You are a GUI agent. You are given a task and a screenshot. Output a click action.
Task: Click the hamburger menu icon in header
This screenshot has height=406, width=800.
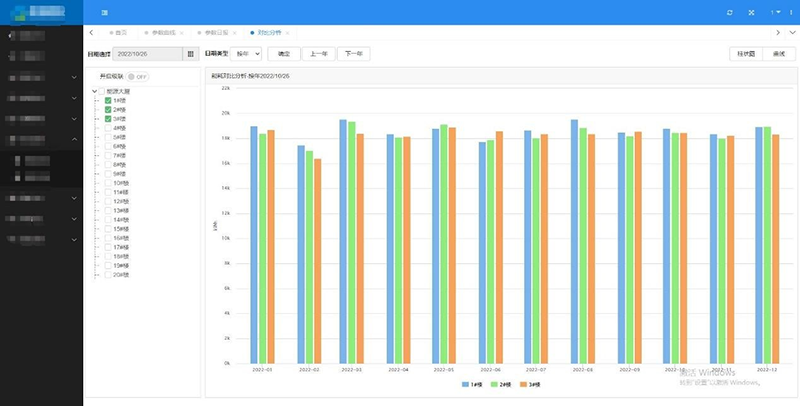[104, 12]
